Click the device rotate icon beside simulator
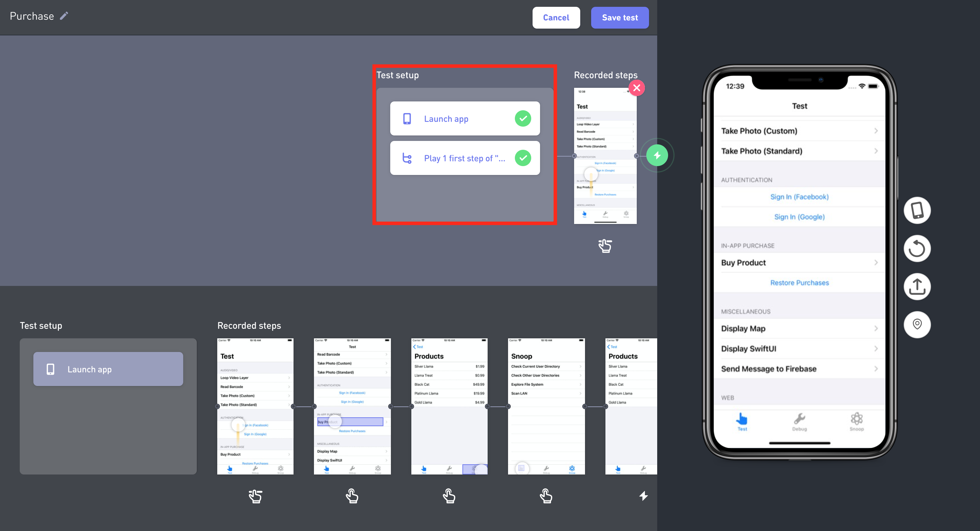Screen dimensions: 980x531 pyautogui.click(x=917, y=210)
